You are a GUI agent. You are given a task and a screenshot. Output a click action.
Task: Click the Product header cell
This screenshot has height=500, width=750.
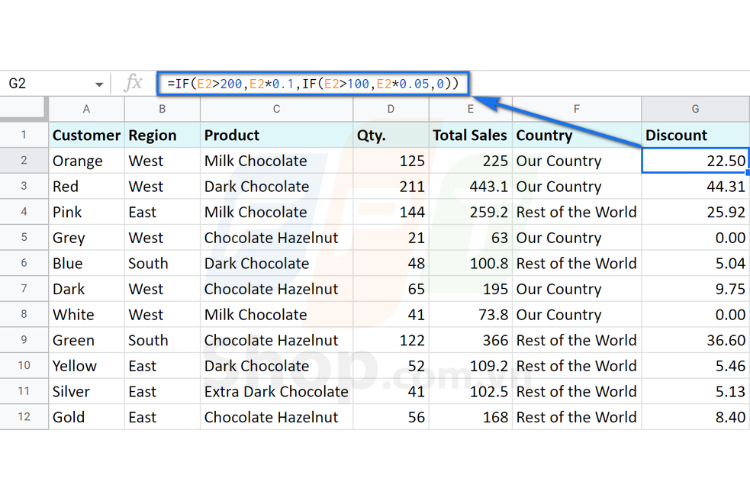(276, 135)
